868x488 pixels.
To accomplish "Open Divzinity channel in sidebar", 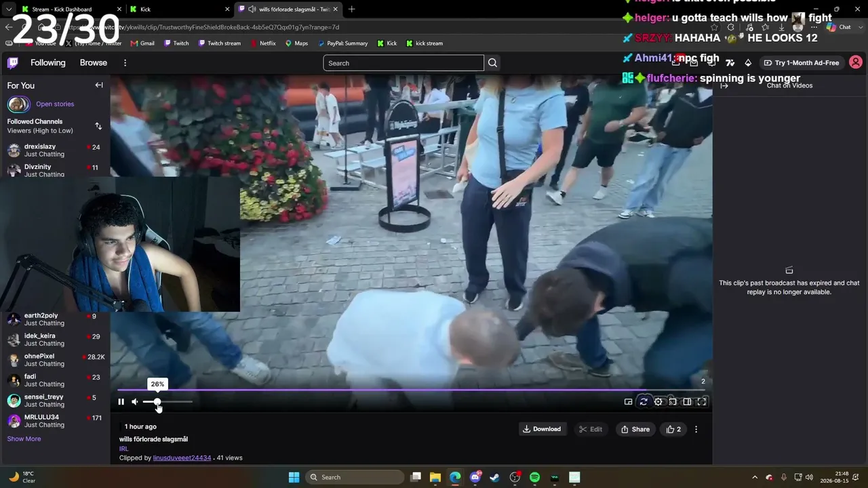I will pyautogui.click(x=54, y=169).
